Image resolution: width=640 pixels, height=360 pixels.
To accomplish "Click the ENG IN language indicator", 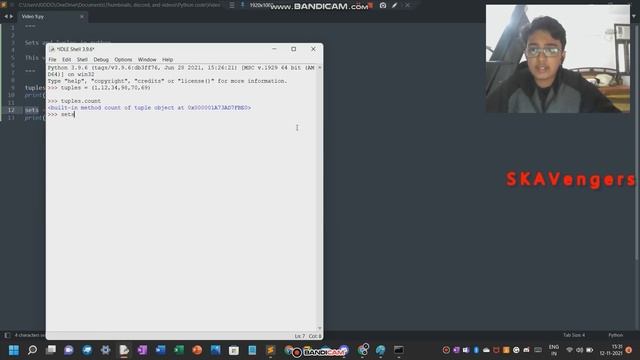I will coord(554,350).
